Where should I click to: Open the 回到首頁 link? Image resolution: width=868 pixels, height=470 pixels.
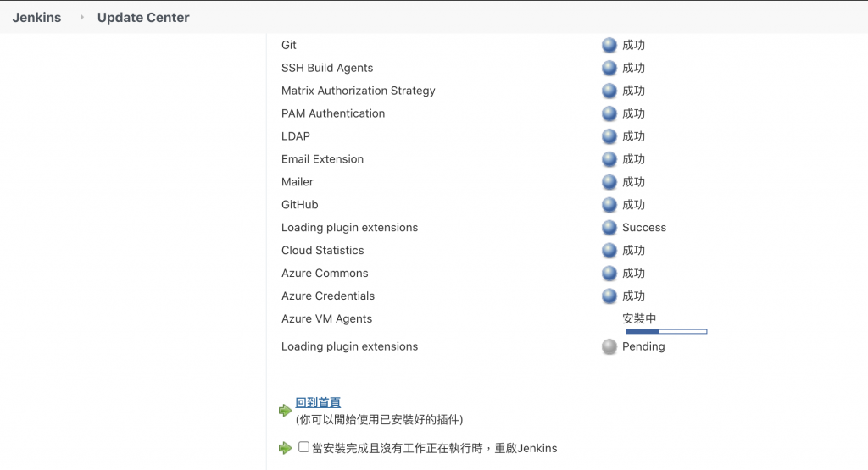tap(318, 403)
